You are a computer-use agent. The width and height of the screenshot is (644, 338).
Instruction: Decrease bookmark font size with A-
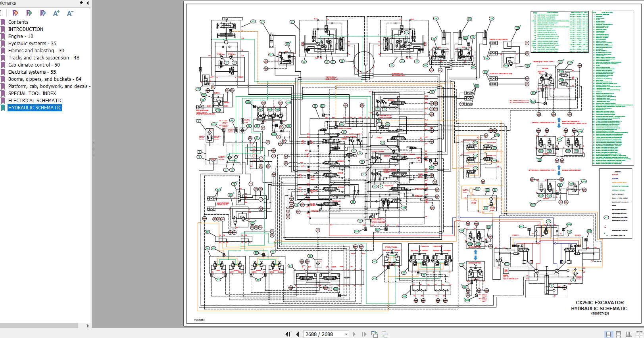(70, 13)
